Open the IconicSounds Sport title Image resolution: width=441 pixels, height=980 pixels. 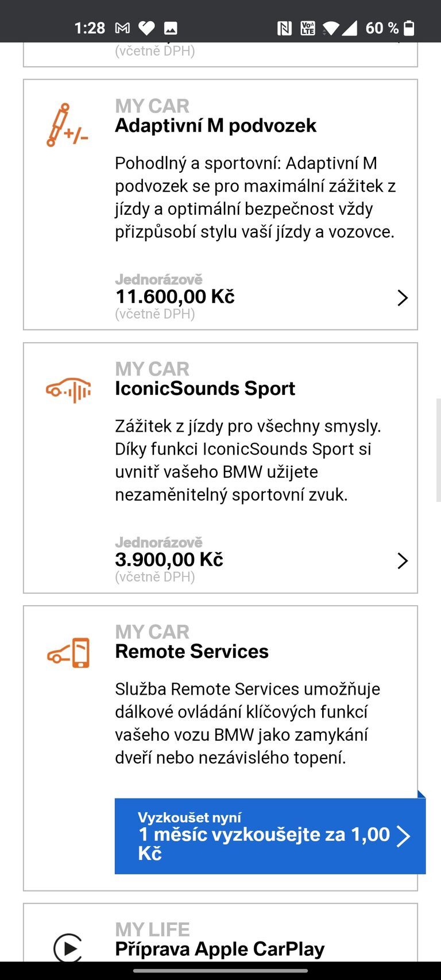[x=205, y=389]
